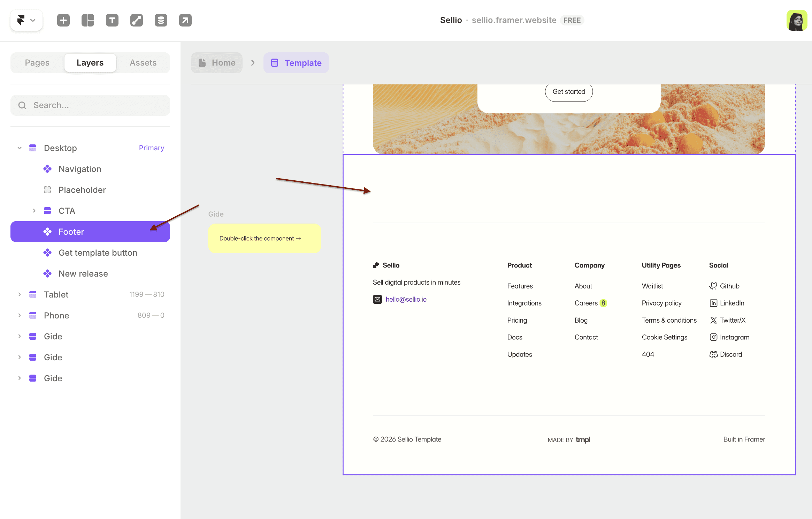Expand the Tablet breakpoint layer

tap(20, 294)
